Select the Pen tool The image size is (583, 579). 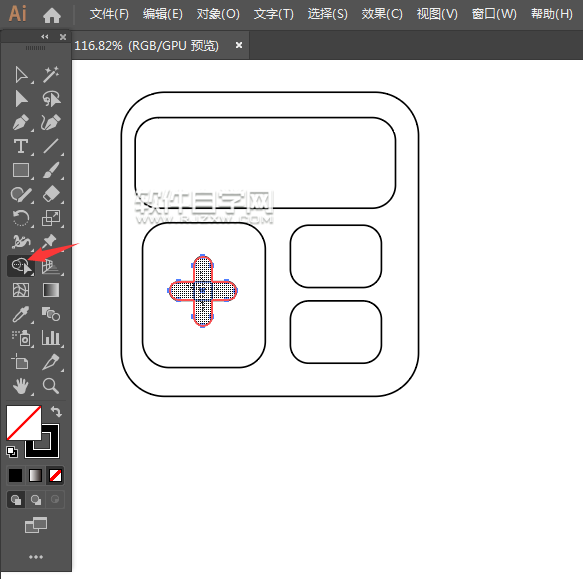[x=21, y=122]
